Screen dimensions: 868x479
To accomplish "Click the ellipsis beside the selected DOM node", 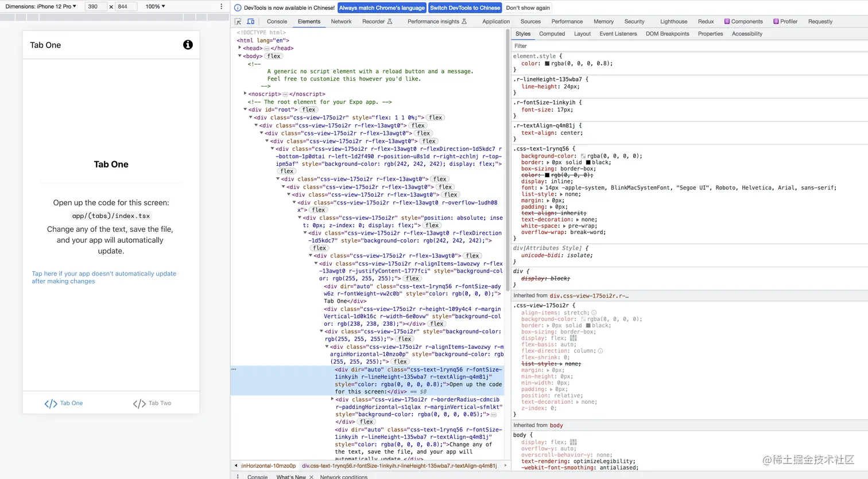I will (x=234, y=369).
